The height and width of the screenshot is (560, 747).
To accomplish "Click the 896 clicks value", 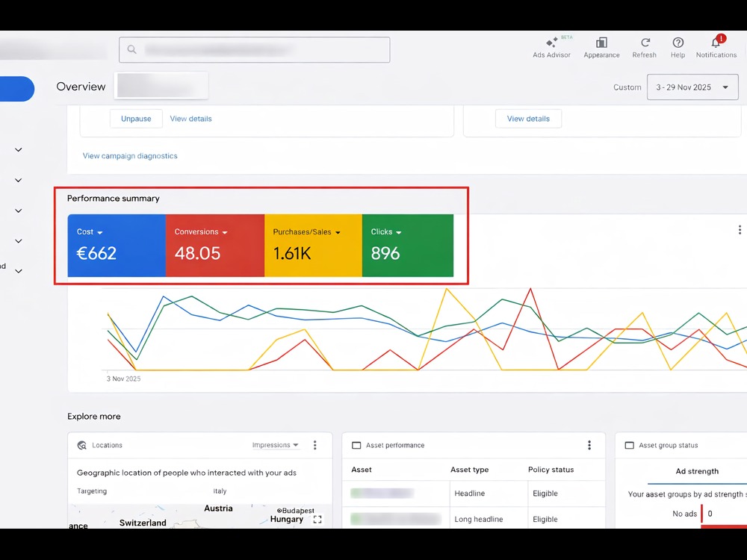I will [385, 253].
